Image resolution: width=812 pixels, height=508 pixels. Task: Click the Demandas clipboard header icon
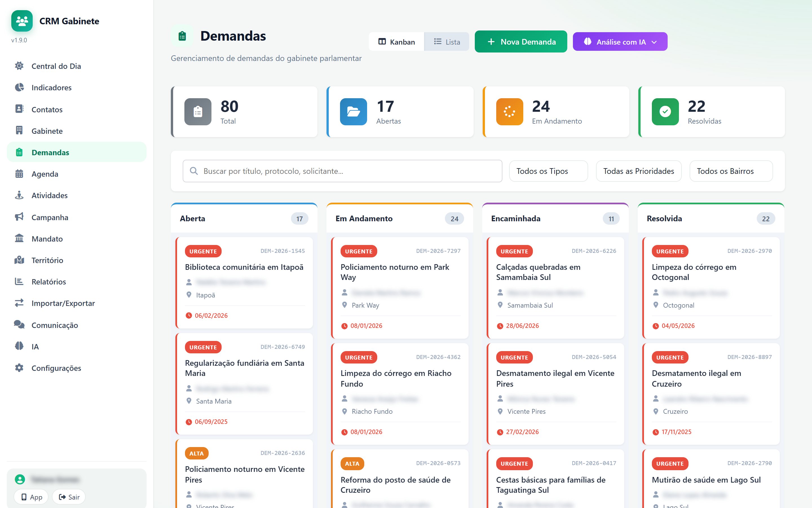pos(182,36)
